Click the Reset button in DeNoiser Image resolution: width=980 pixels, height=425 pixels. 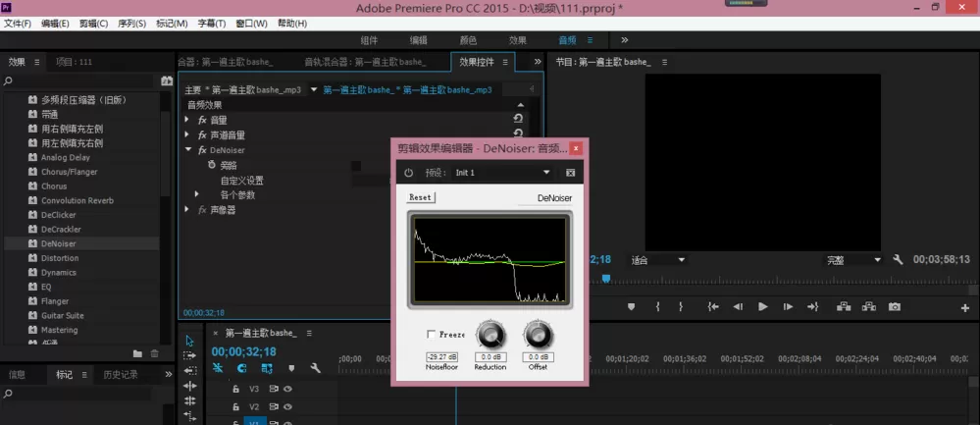tap(420, 197)
